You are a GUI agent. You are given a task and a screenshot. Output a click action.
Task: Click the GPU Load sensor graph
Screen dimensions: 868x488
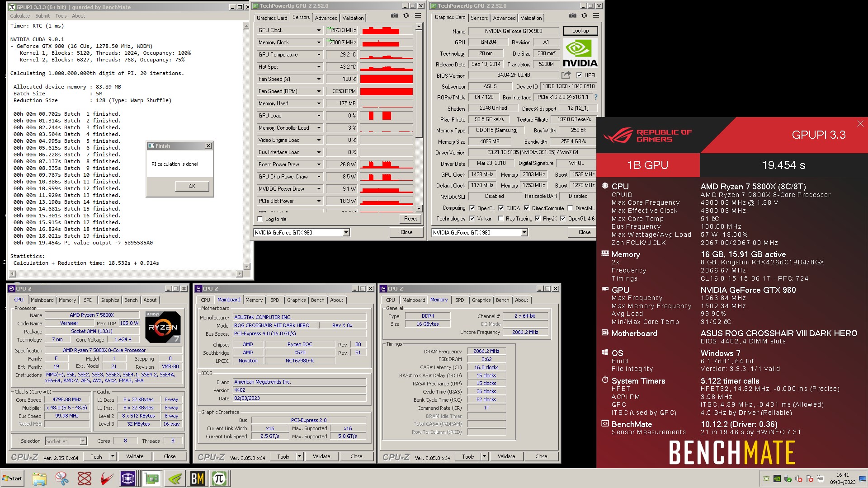387,116
